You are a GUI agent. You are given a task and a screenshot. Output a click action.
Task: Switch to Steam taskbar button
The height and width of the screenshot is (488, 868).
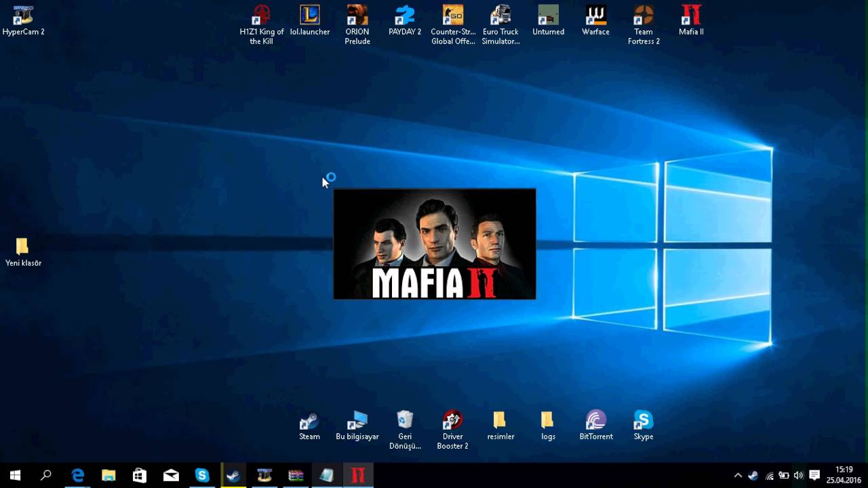click(x=233, y=475)
